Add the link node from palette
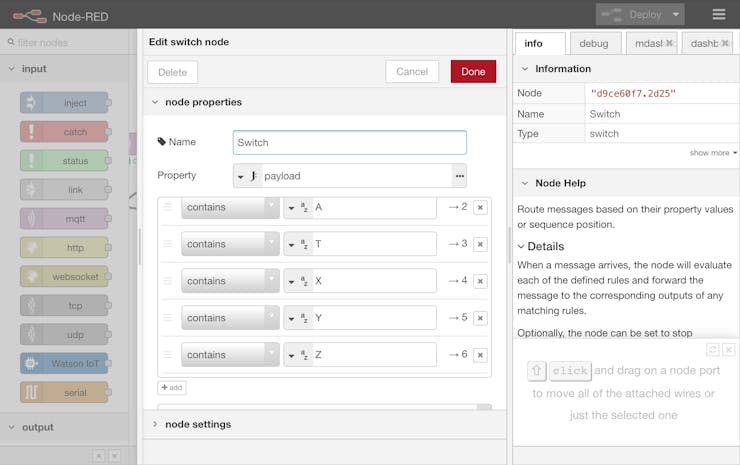This screenshot has width=740, height=465. (64, 190)
